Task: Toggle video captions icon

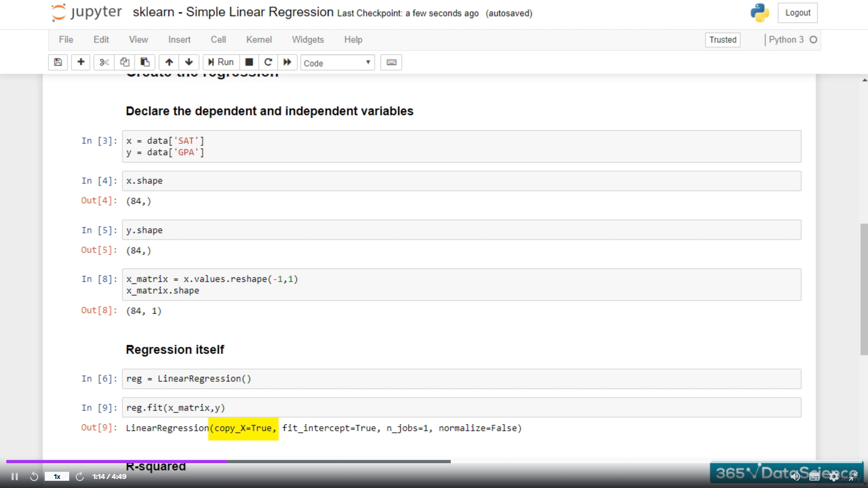Action: click(x=814, y=476)
